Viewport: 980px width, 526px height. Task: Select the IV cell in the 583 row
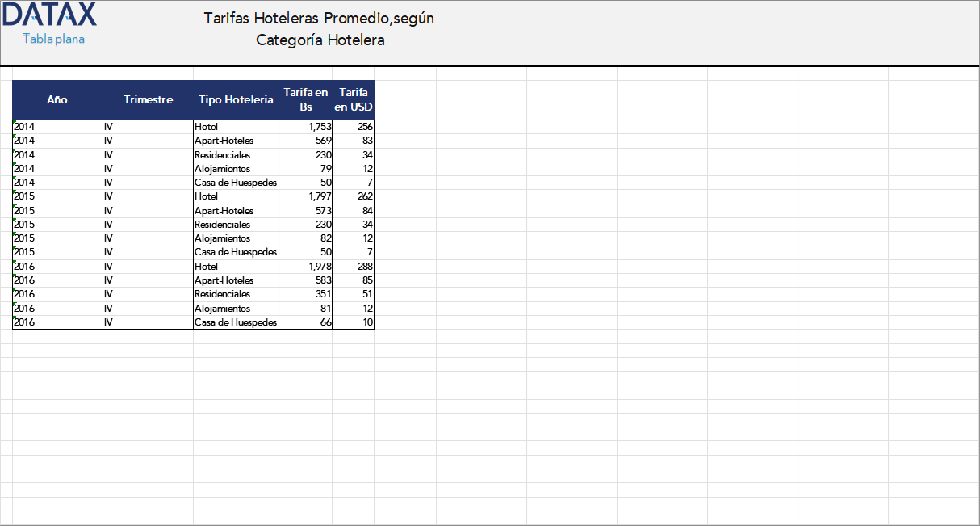coord(148,280)
